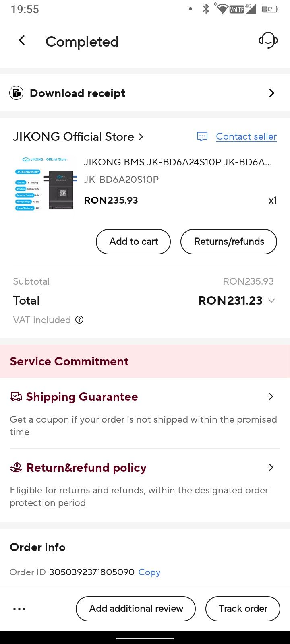Open Shipping Guarantee details chevron
The image size is (290, 644).
point(271,396)
